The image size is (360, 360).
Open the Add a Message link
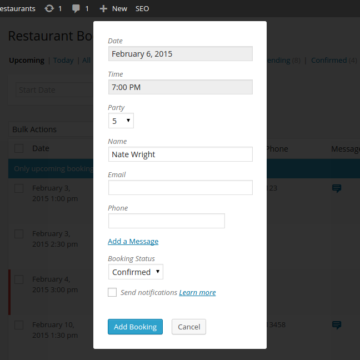click(133, 241)
